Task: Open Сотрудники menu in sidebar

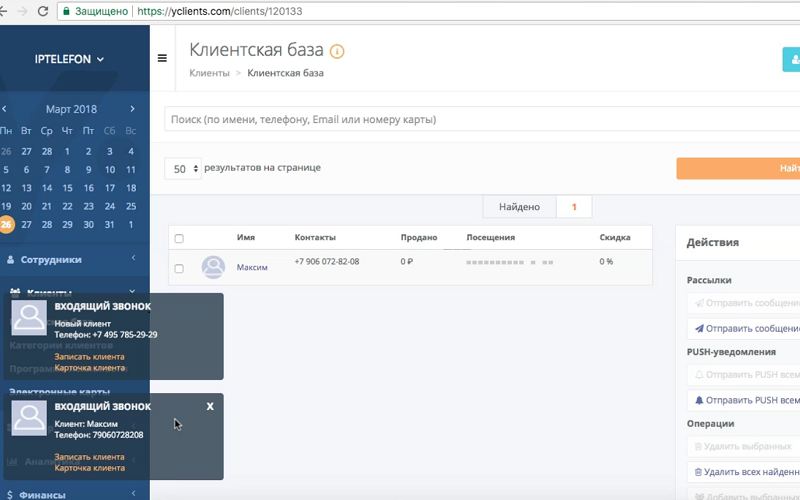Action: [x=51, y=260]
